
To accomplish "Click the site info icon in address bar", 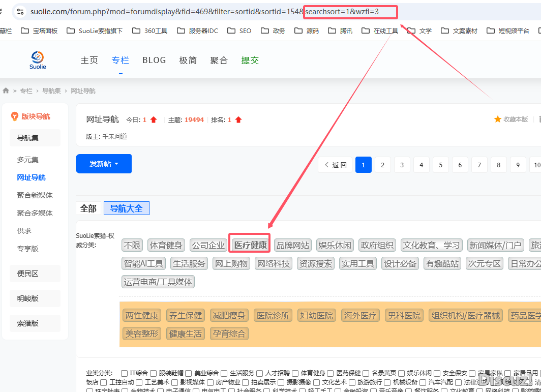I will 20,11.
